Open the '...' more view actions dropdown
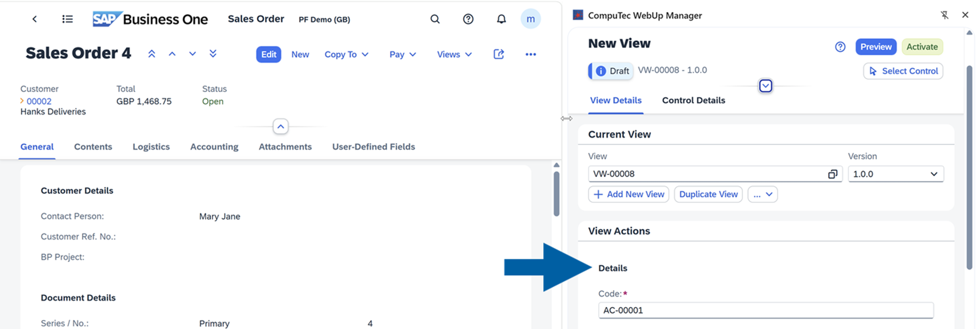Viewport: 980px width, 329px height. click(x=762, y=194)
